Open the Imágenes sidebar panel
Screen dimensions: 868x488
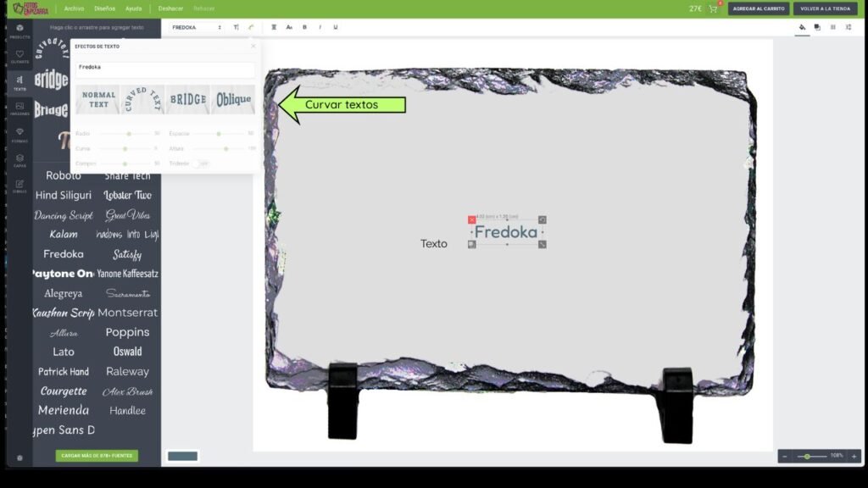click(19, 108)
